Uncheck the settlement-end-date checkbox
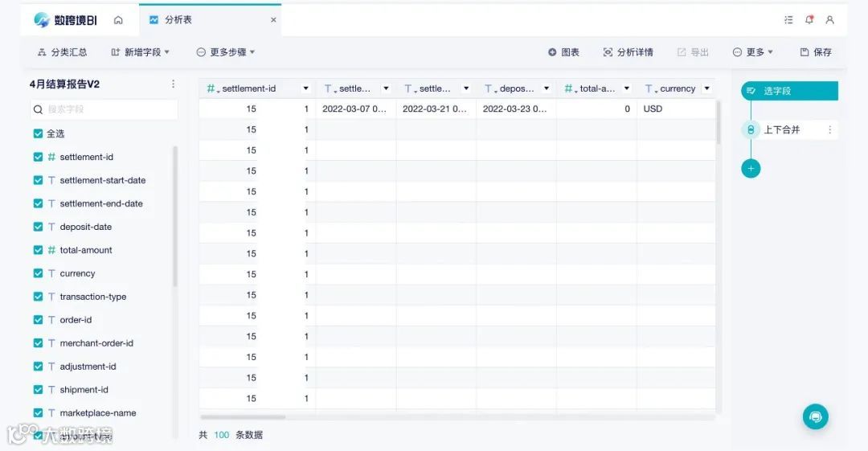Screen dimensions: 868x451 tap(39, 203)
